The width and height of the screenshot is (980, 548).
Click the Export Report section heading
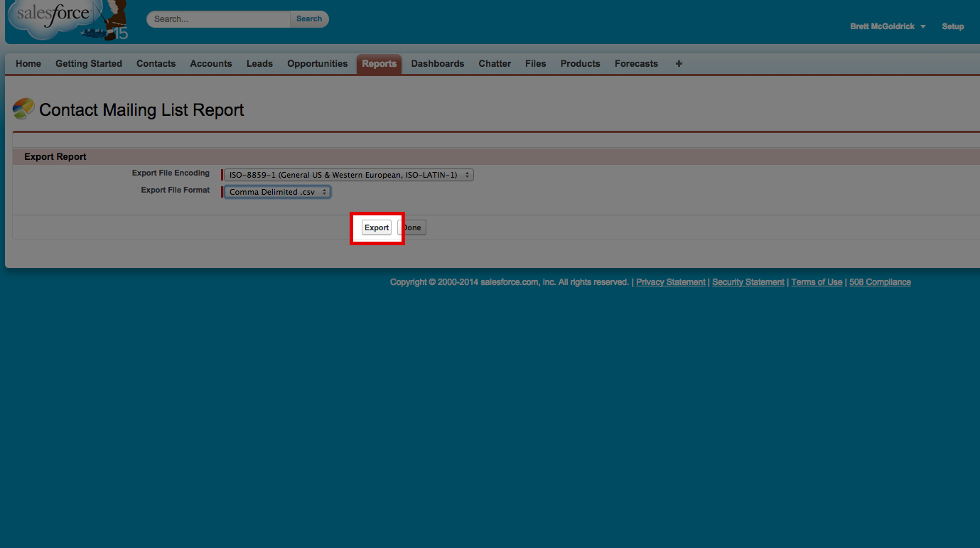55,156
